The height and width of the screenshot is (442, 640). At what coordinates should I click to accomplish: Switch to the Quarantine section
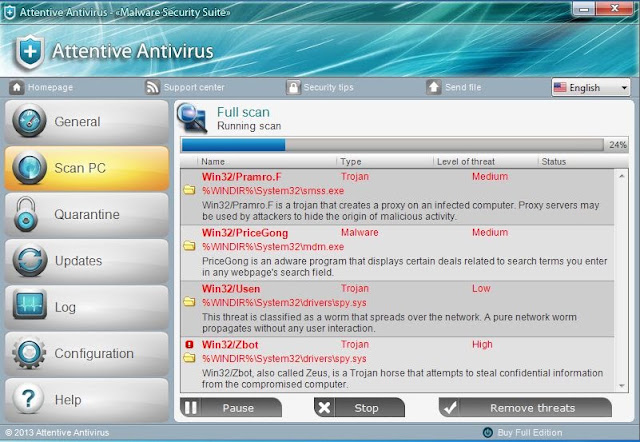pos(87,214)
